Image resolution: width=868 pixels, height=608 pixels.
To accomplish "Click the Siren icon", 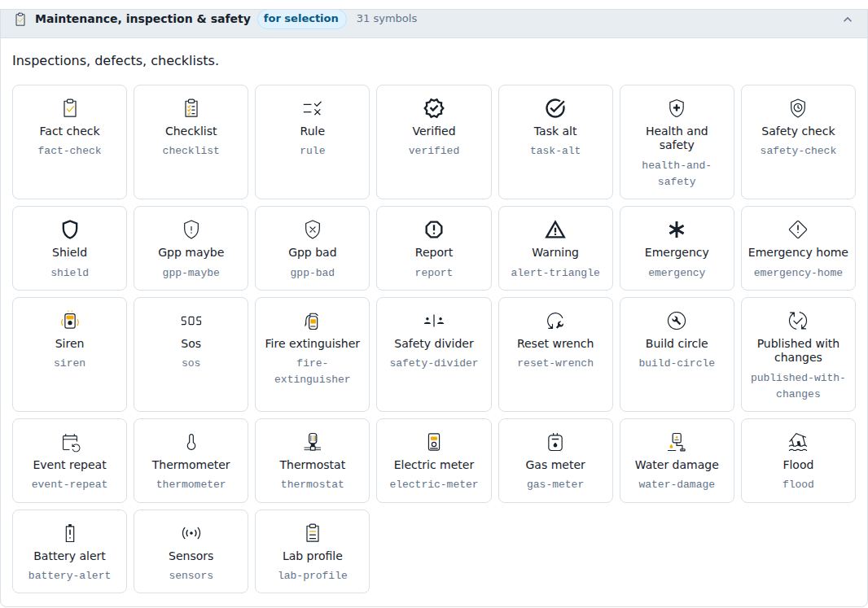I will (70, 321).
